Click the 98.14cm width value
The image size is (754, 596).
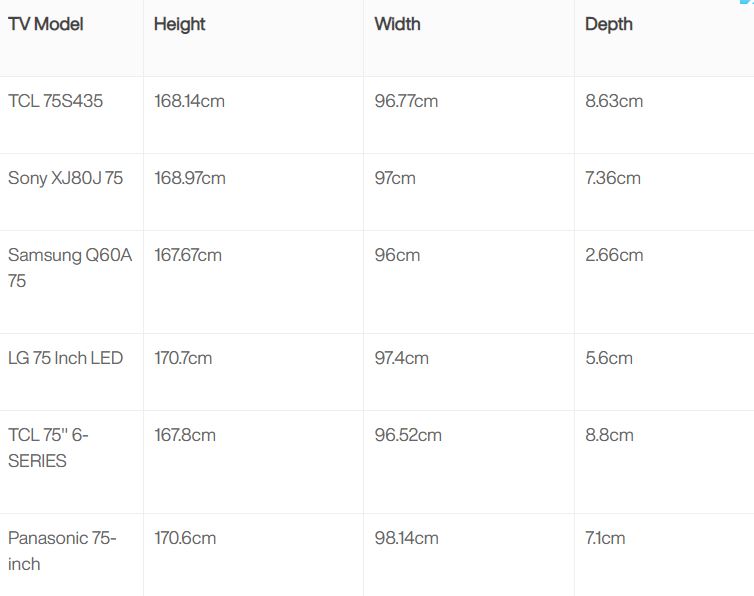point(406,538)
